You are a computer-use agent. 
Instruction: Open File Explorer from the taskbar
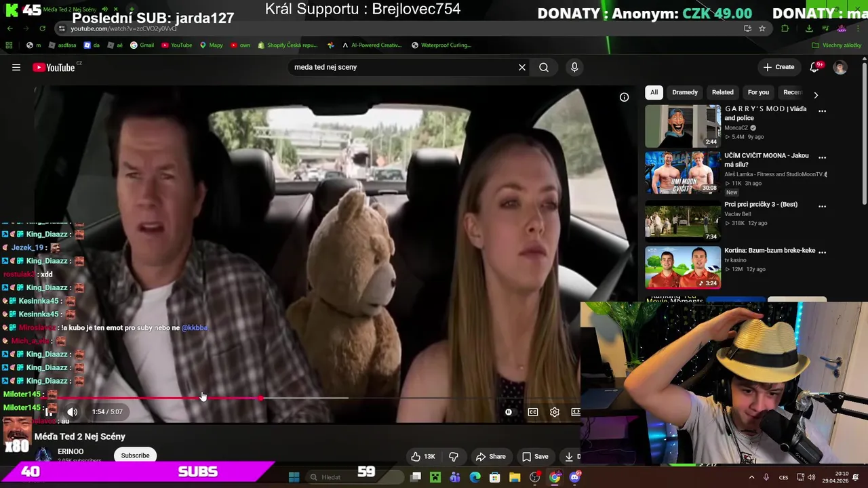coord(515,477)
